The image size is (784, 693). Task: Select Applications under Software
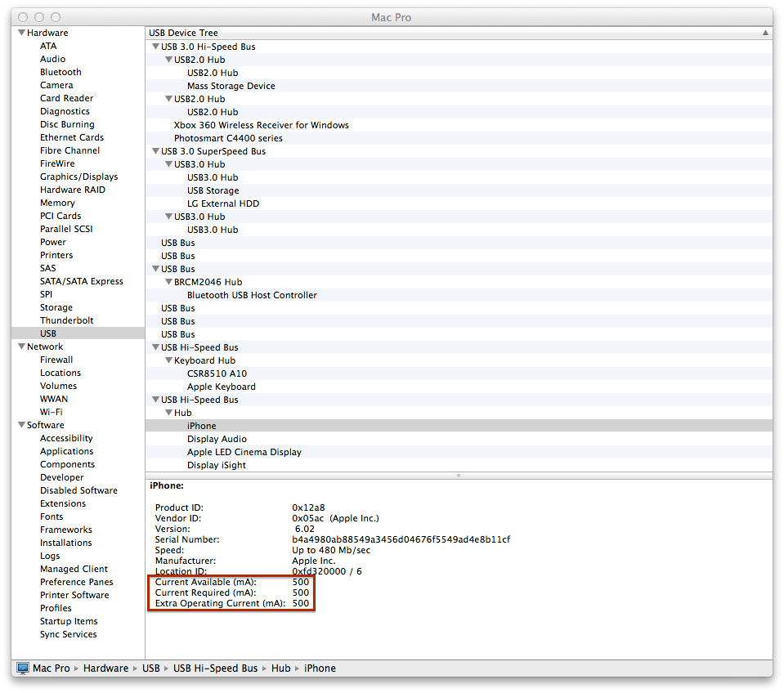pyautogui.click(x=66, y=451)
